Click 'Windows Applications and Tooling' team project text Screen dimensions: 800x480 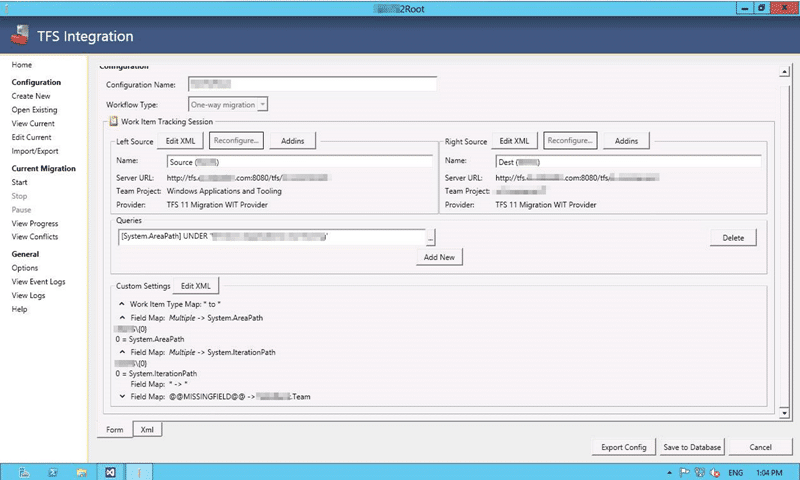tap(224, 191)
